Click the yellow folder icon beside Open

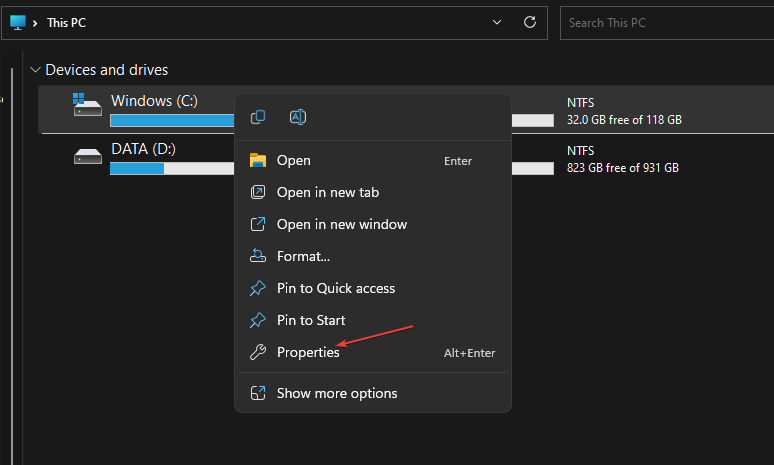tap(258, 160)
